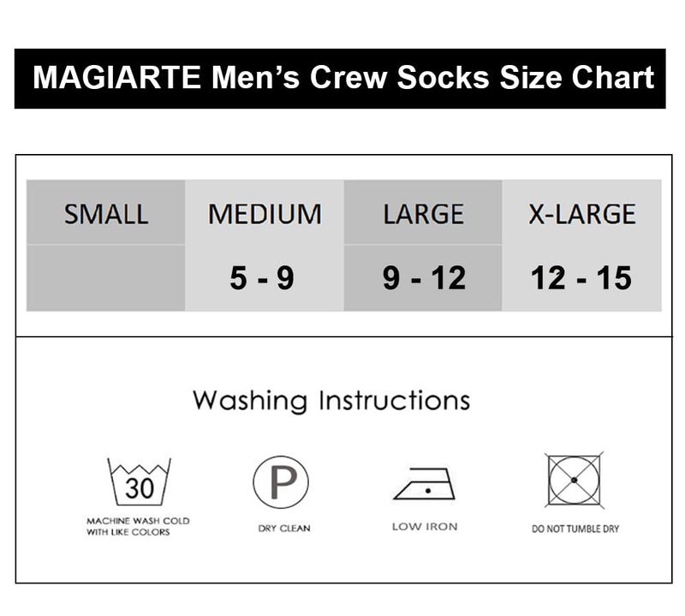The height and width of the screenshot is (616, 685).
Task: Click the 12 - 15 size range
Action: pos(581,278)
